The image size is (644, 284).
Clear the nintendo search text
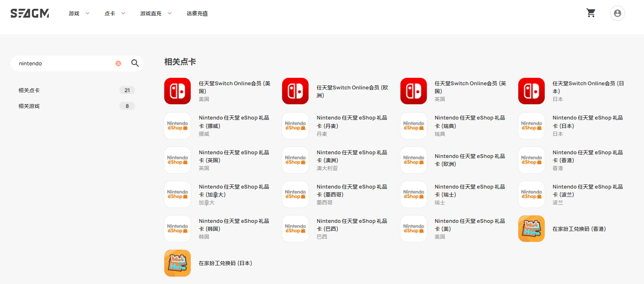[x=118, y=63]
